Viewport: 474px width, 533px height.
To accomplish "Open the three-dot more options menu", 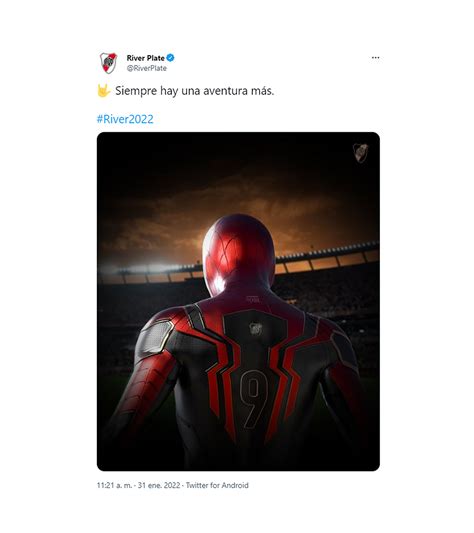I will (x=375, y=58).
